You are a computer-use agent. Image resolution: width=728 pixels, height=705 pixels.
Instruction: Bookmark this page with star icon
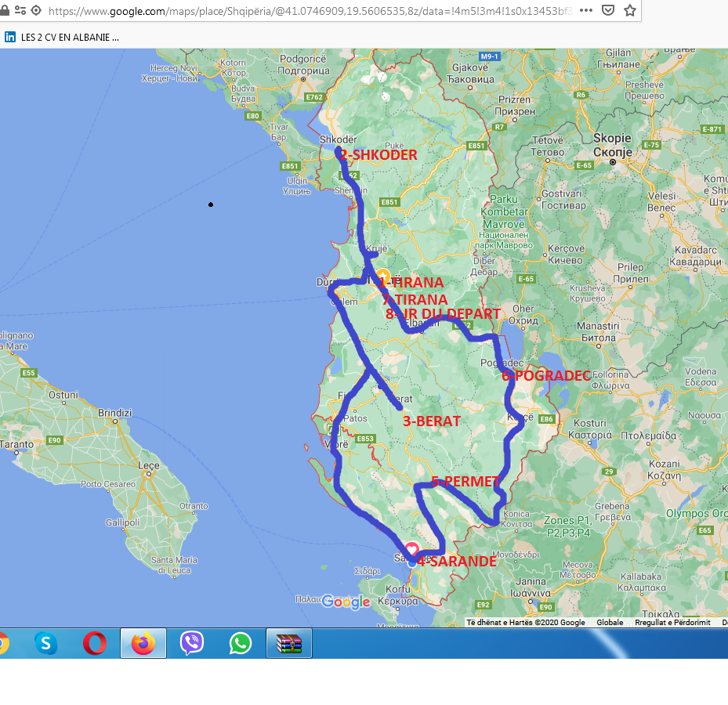[629, 10]
